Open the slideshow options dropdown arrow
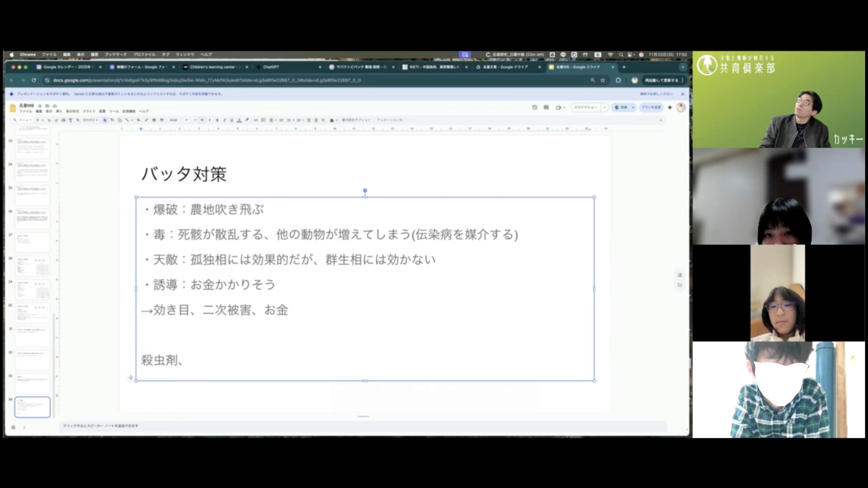 [604, 108]
